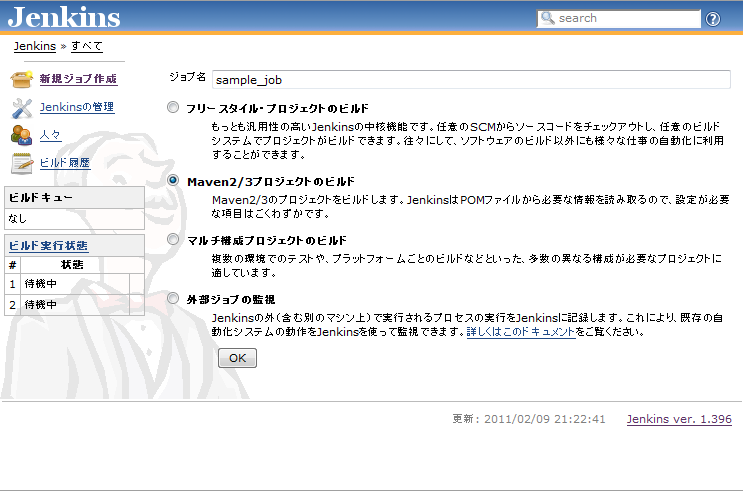Click the 更新 timestamp text
Viewport: 743px width, 492px height.
click(x=529, y=419)
